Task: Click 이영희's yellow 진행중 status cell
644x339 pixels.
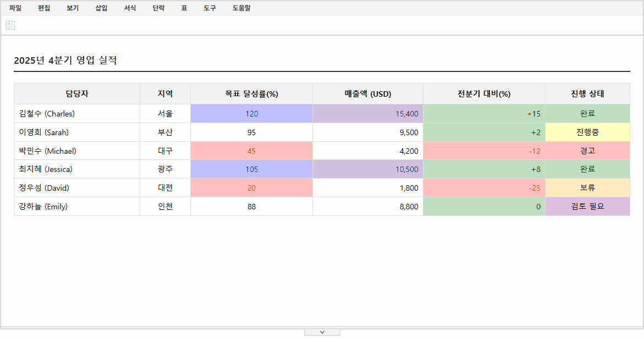Action: (587, 132)
